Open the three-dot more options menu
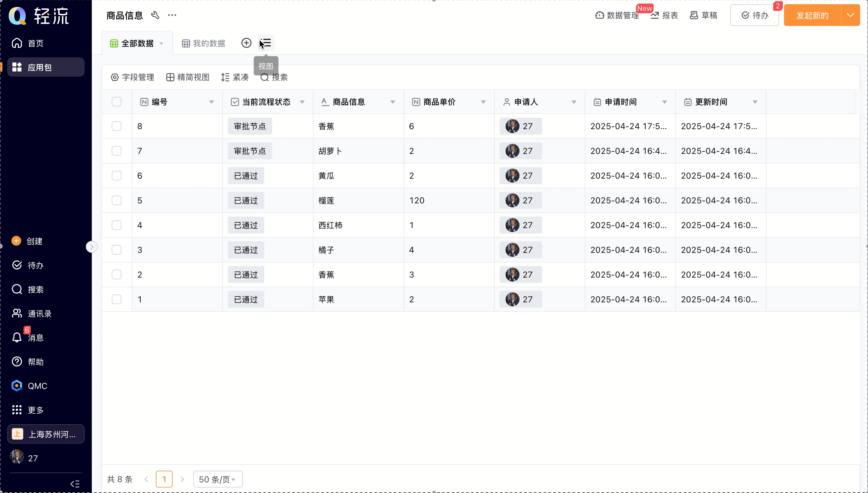The image size is (868, 493). pos(172,15)
